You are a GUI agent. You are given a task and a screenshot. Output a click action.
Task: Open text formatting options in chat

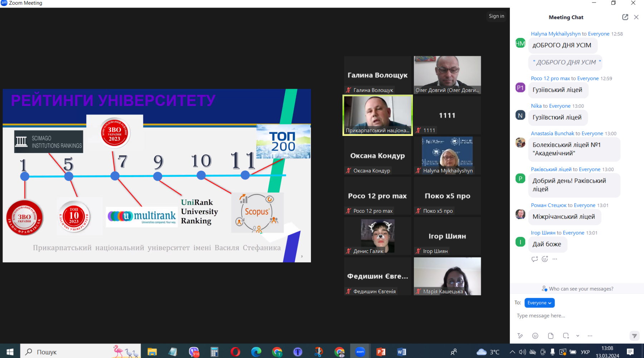tap(520, 336)
